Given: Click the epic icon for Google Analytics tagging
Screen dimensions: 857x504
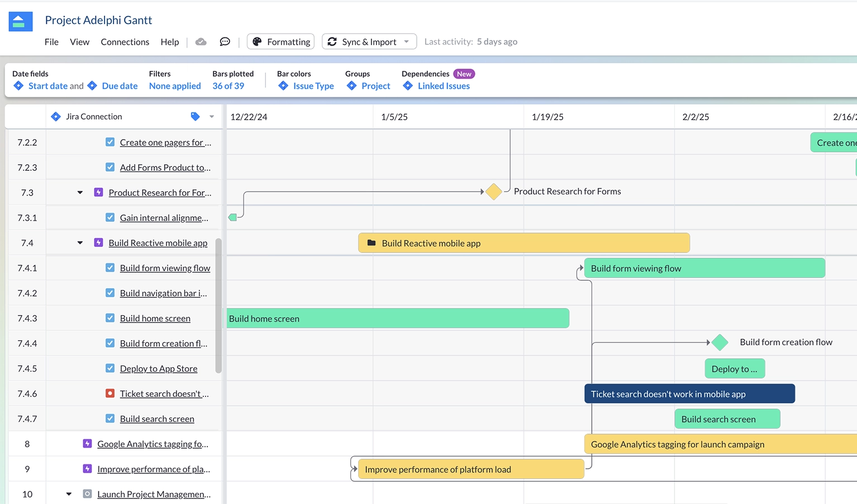Looking at the screenshot, I should coord(87,444).
